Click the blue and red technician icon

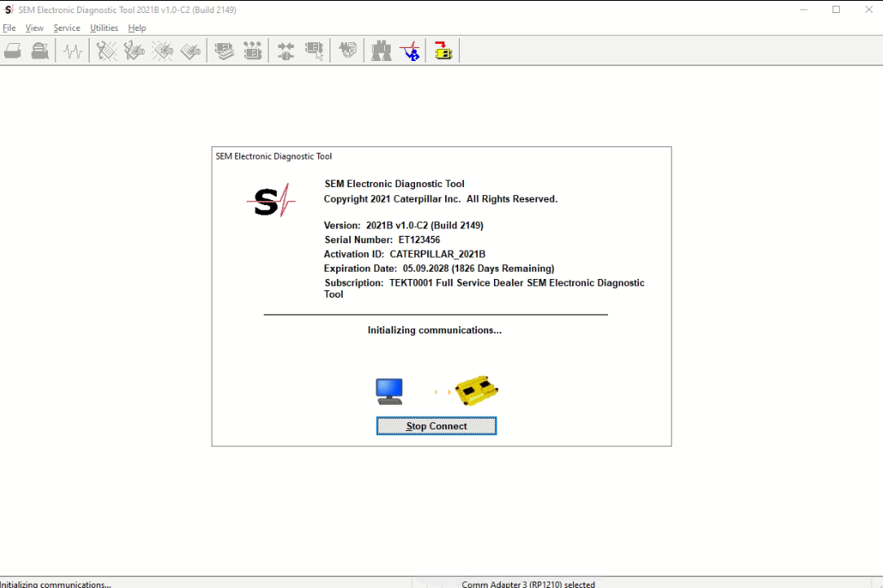click(x=410, y=51)
